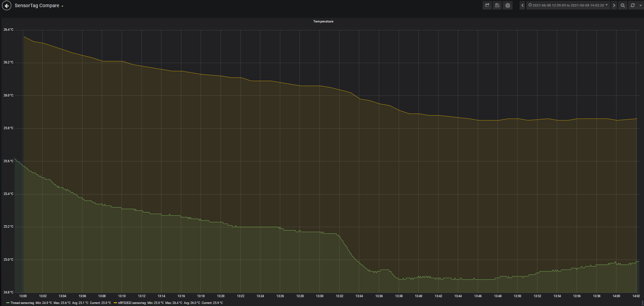Click the refresh dashboard icon
The height and width of the screenshot is (306, 644).
click(x=633, y=5)
